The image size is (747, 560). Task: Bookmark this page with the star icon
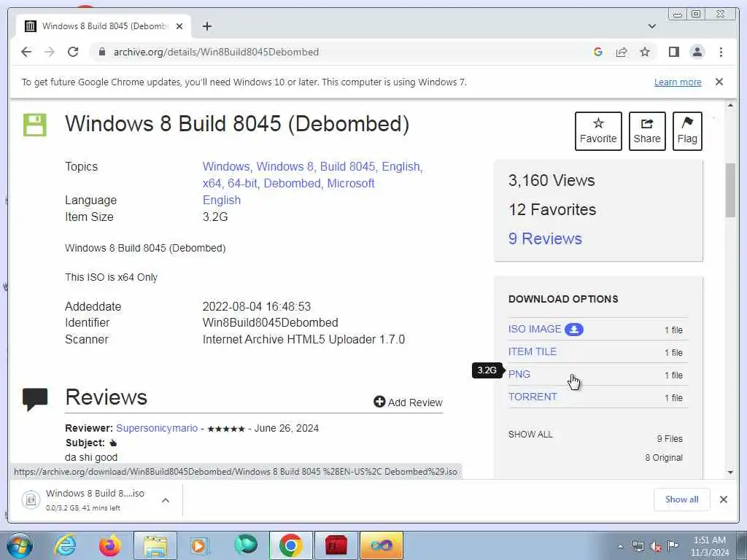coord(645,52)
